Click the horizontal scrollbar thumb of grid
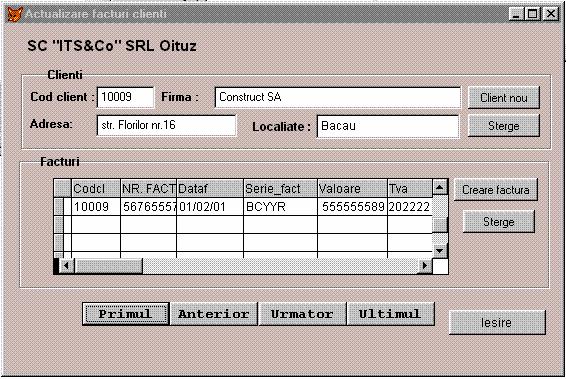This screenshot has height=379, width=566. point(108,266)
